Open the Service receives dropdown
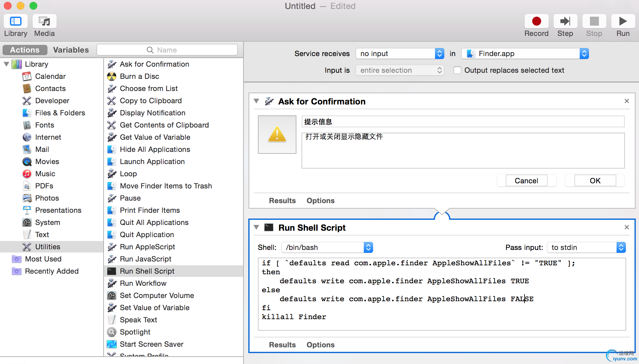This screenshot has width=639, height=364. coord(400,54)
